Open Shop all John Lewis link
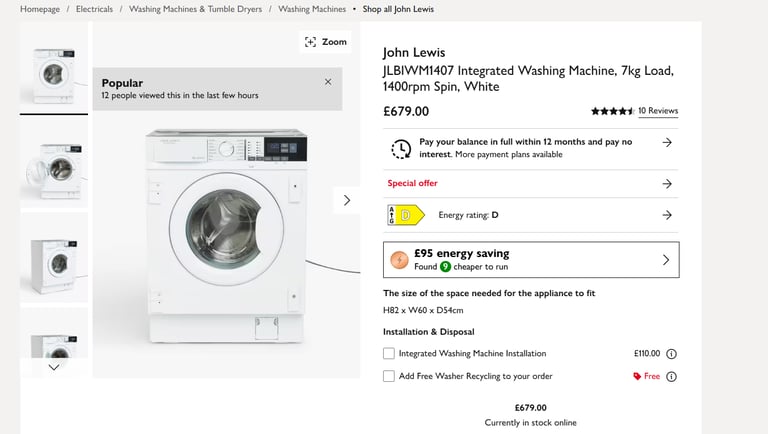This screenshot has height=434, width=768. (x=398, y=9)
